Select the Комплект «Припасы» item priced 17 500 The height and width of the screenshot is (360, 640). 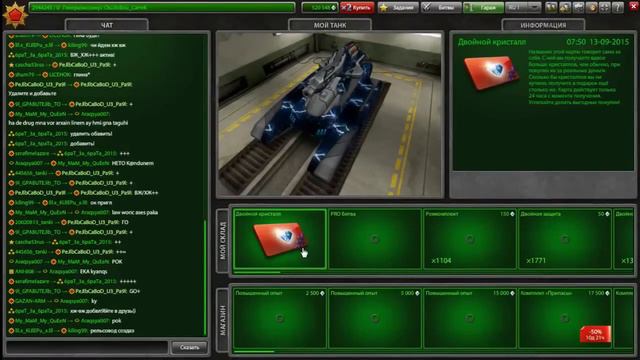(x=564, y=318)
